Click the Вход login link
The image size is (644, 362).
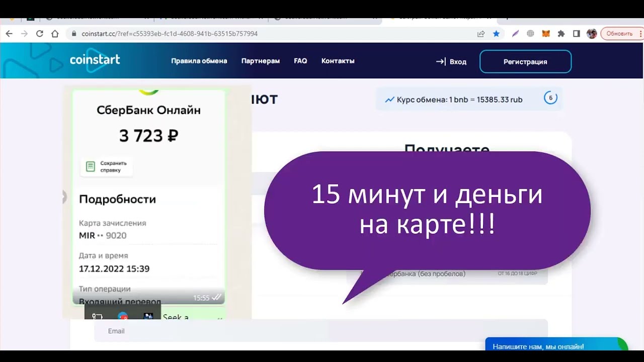tap(451, 61)
